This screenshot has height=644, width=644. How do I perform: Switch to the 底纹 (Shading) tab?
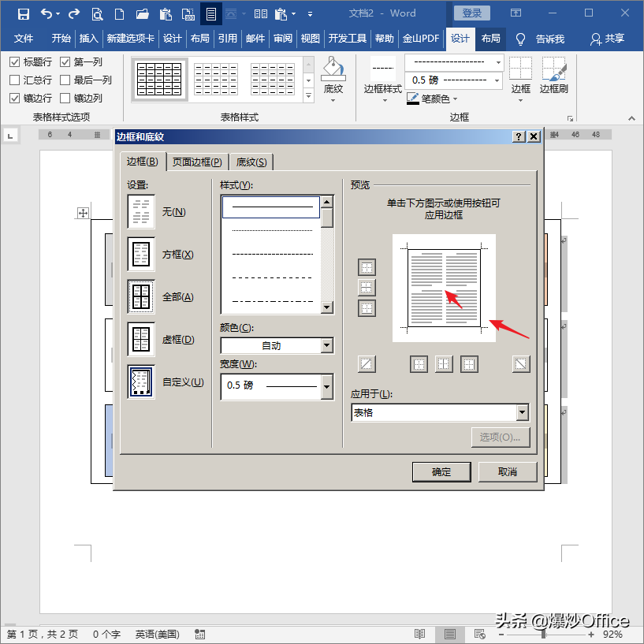251,162
